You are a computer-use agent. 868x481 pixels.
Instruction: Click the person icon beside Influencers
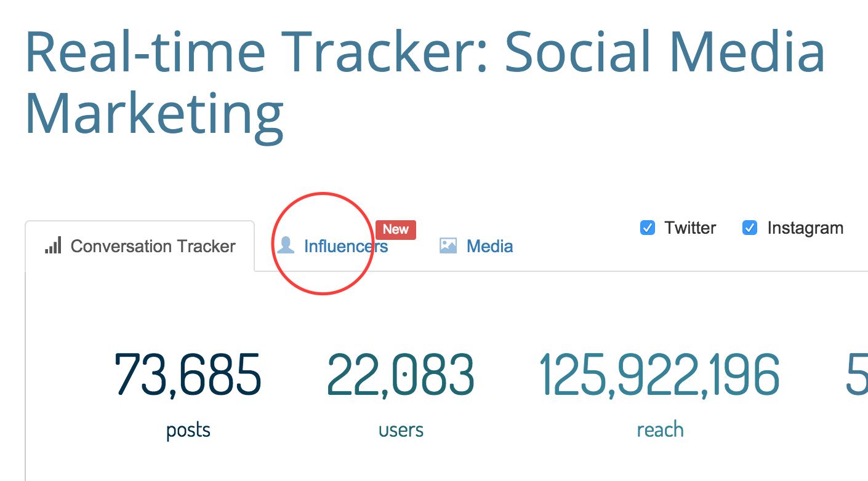[285, 246]
